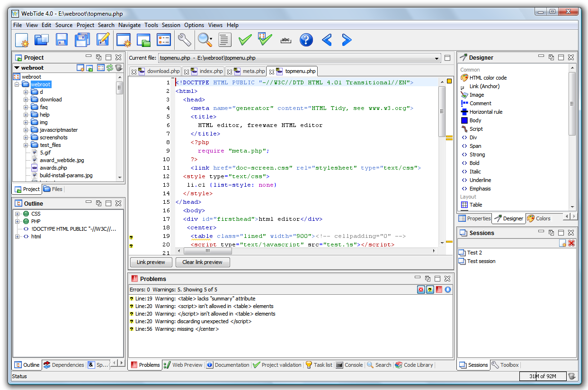Insert HTML color code from Designer

(x=488, y=78)
